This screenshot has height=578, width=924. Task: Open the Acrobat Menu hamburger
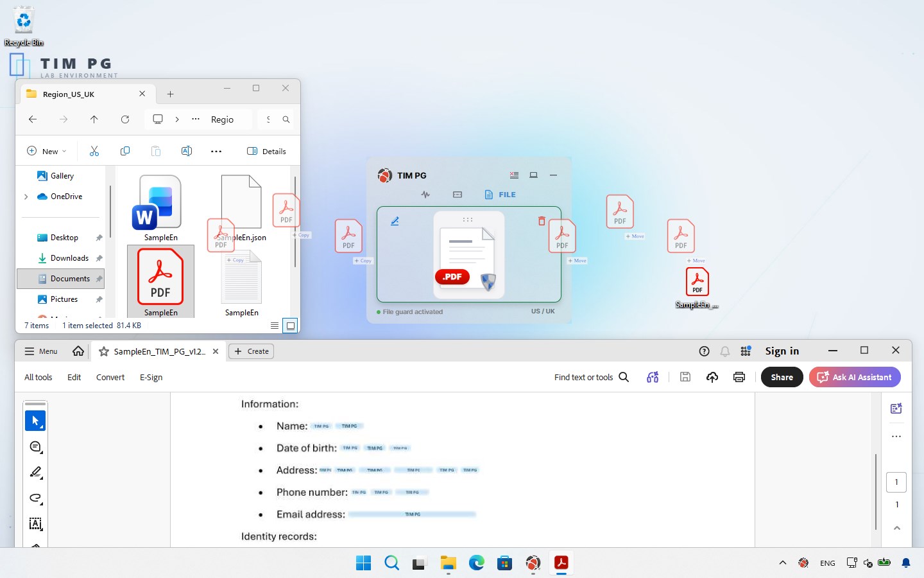(x=40, y=351)
